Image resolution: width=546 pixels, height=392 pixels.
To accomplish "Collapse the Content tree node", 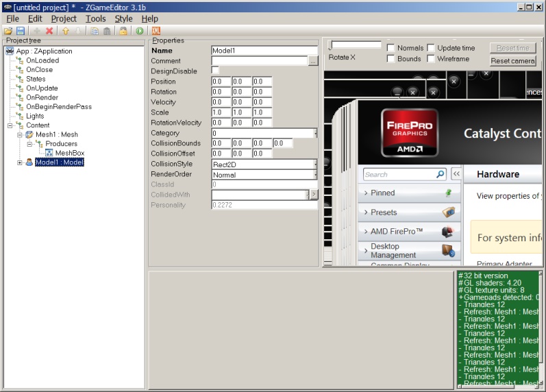I will (x=10, y=125).
